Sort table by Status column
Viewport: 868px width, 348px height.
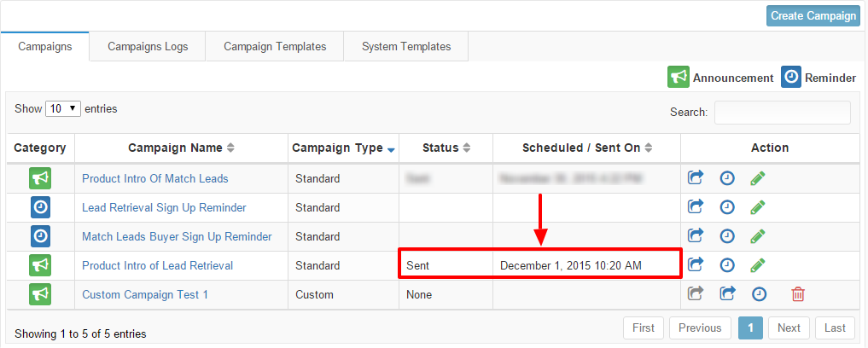coord(446,148)
